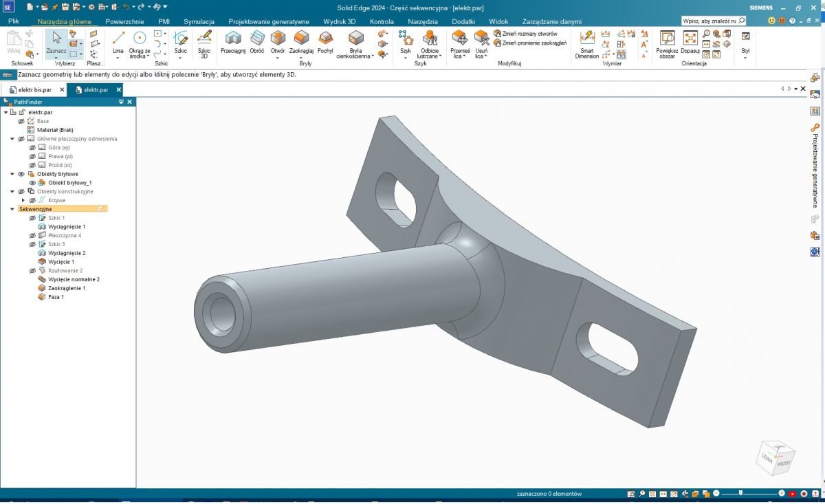Switch to the Powierzchnie ribbon tab
This screenshot has height=504, width=825.
tap(124, 21)
